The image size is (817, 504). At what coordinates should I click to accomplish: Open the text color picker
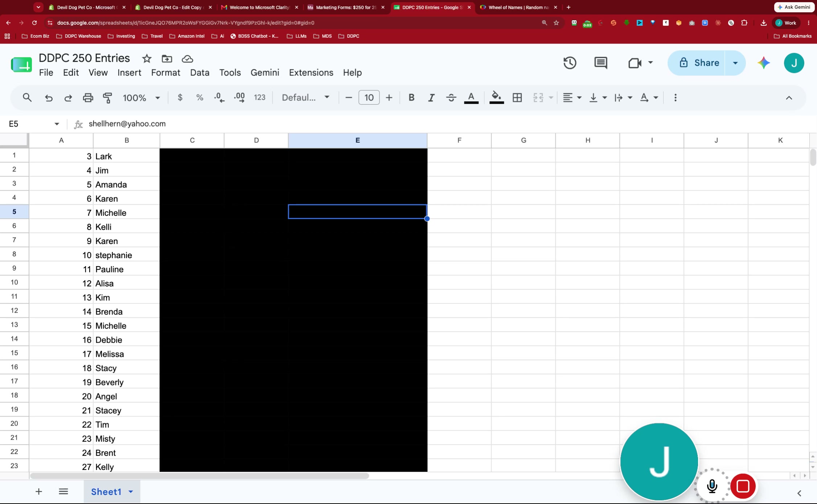471,98
